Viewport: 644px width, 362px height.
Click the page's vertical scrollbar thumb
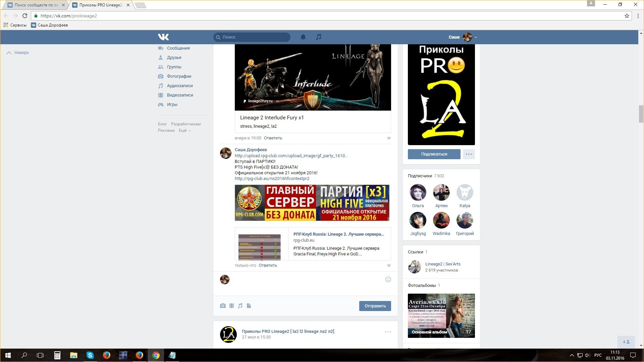[641, 114]
